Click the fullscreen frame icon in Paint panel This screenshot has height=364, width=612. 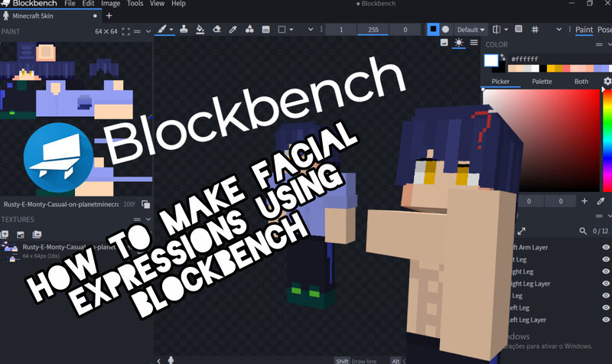click(125, 31)
